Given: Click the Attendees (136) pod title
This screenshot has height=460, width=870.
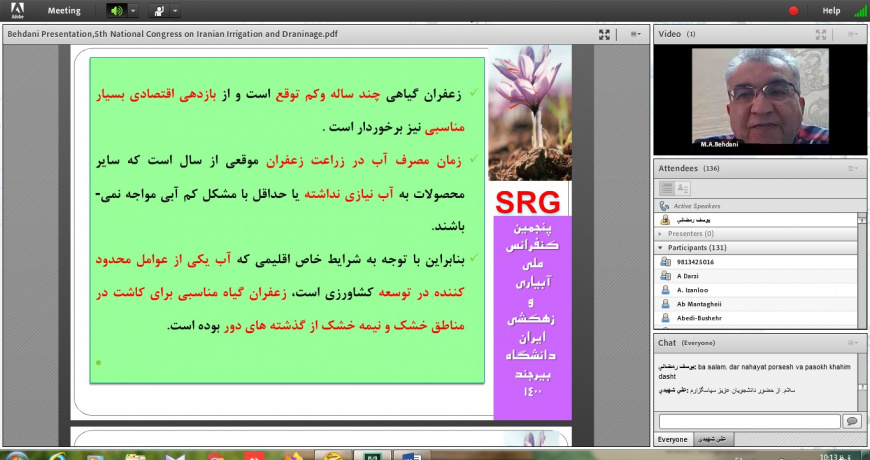Looking at the screenshot, I should [x=689, y=168].
